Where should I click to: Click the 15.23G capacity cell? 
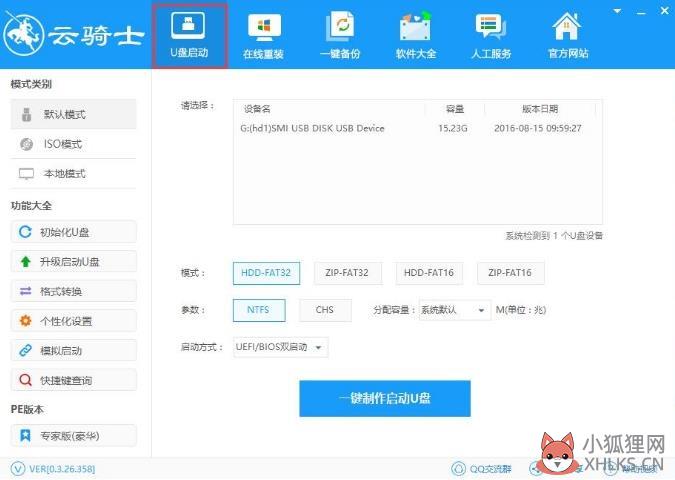452,128
